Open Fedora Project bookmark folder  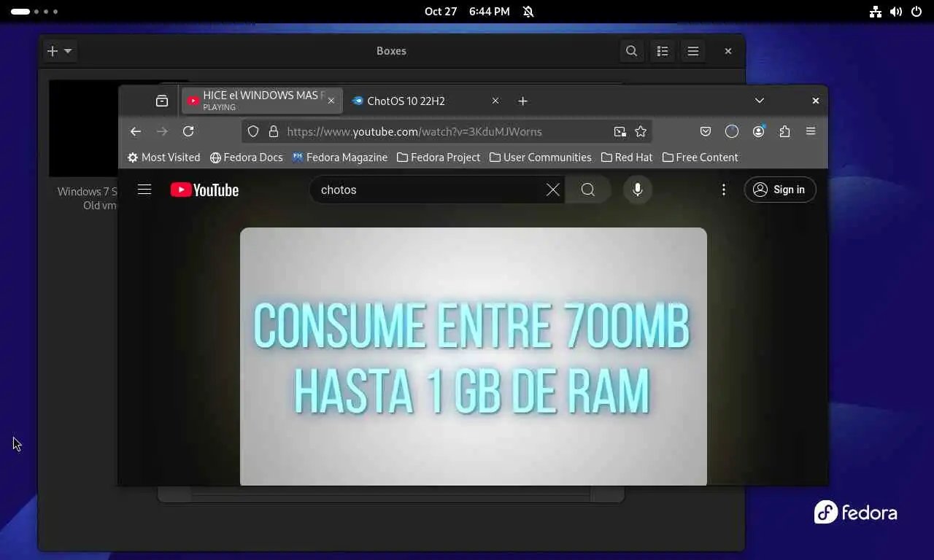(x=439, y=157)
